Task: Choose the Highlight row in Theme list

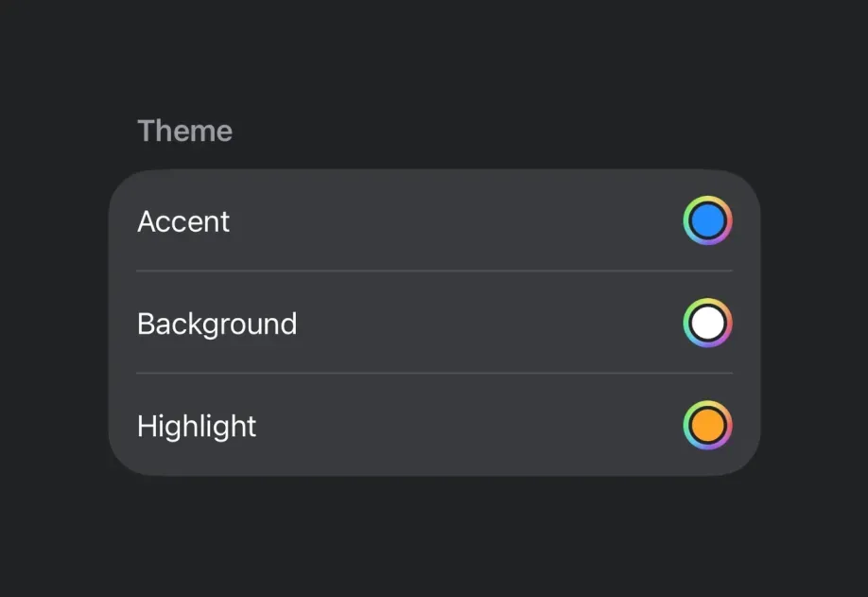Action: tap(435, 426)
